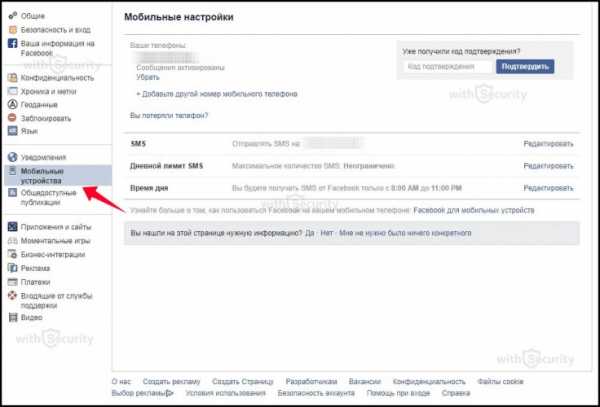Answer Да to the page feedback question

[310, 233]
